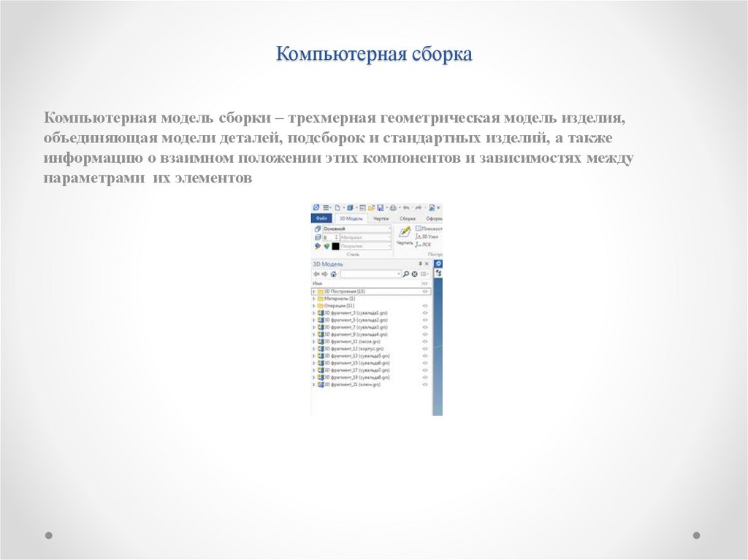Click the T-FLEX application logo icon
The width and height of the screenshot is (748, 560).
[316, 207]
